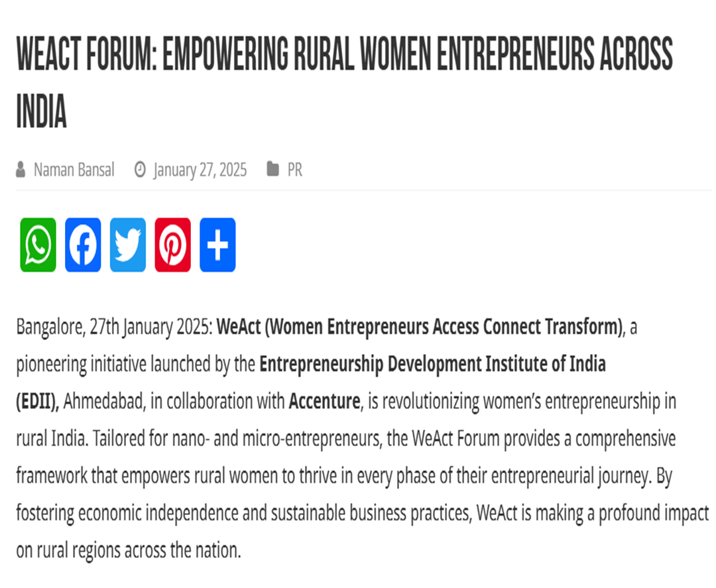Click the WeAct Forum article headline
The height and width of the screenshot is (588, 716).
click(x=345, y=83)
